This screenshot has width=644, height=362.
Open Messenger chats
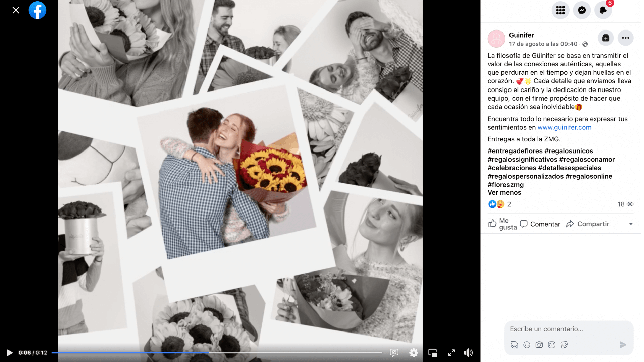click(x=582, y=10)
